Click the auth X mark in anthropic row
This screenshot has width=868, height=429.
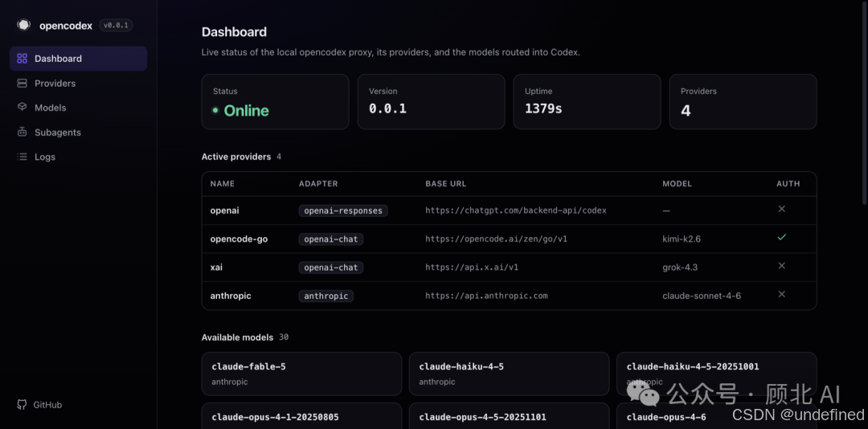tap(782, 294)
